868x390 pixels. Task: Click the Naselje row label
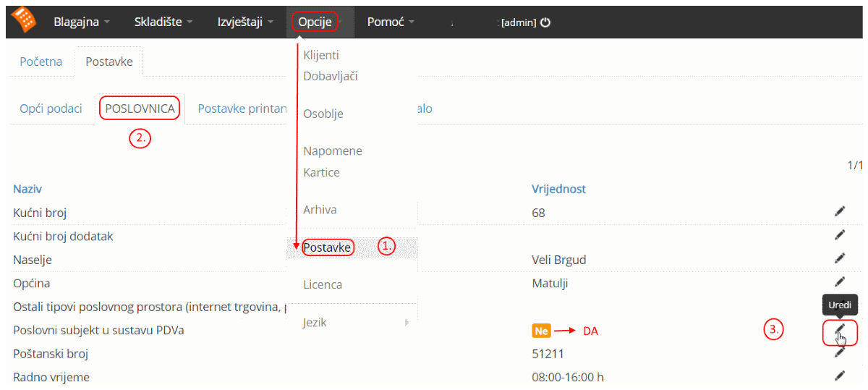[33, 259]
